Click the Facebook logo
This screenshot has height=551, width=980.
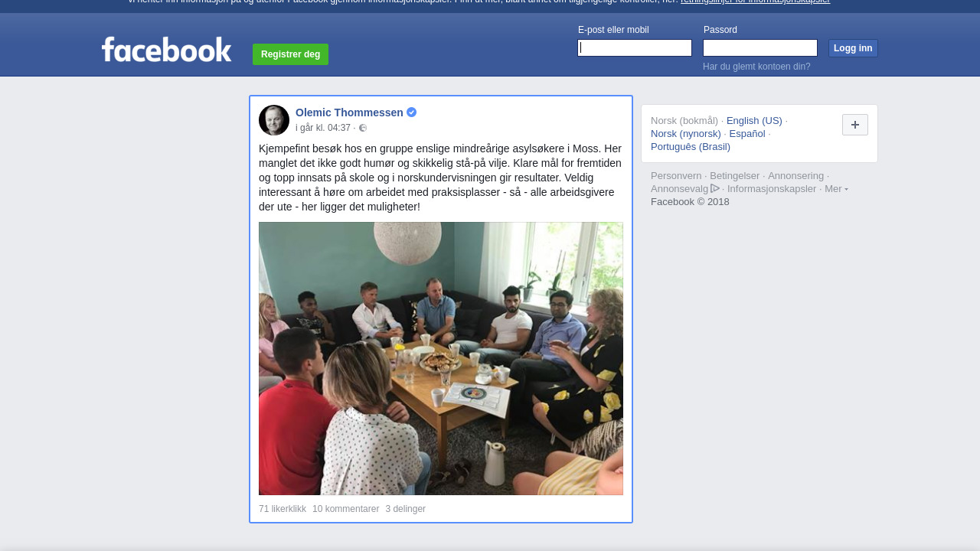(166, 50)
